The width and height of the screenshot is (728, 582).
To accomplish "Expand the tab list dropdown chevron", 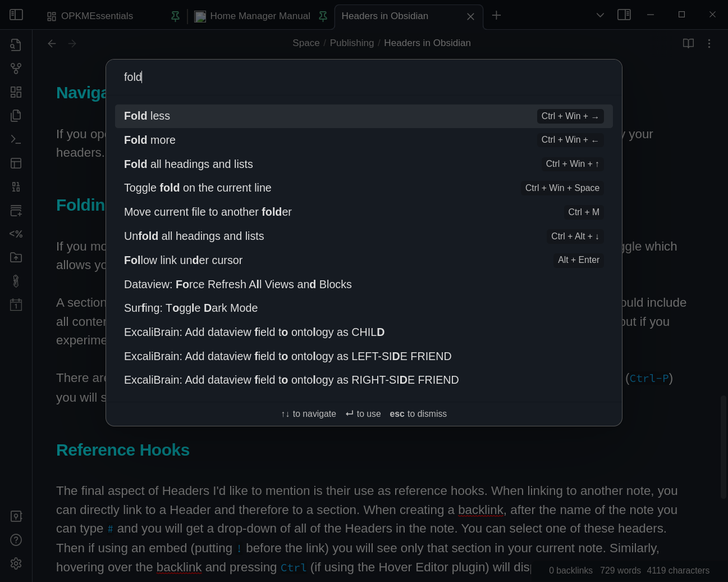I will coord(600,15).
